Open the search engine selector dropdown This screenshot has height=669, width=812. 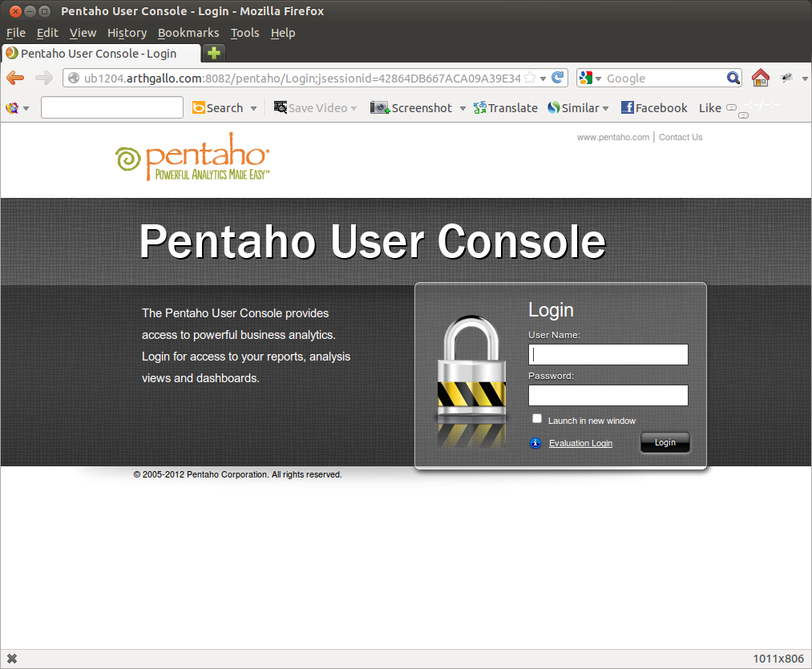click(x=598, y=79)
